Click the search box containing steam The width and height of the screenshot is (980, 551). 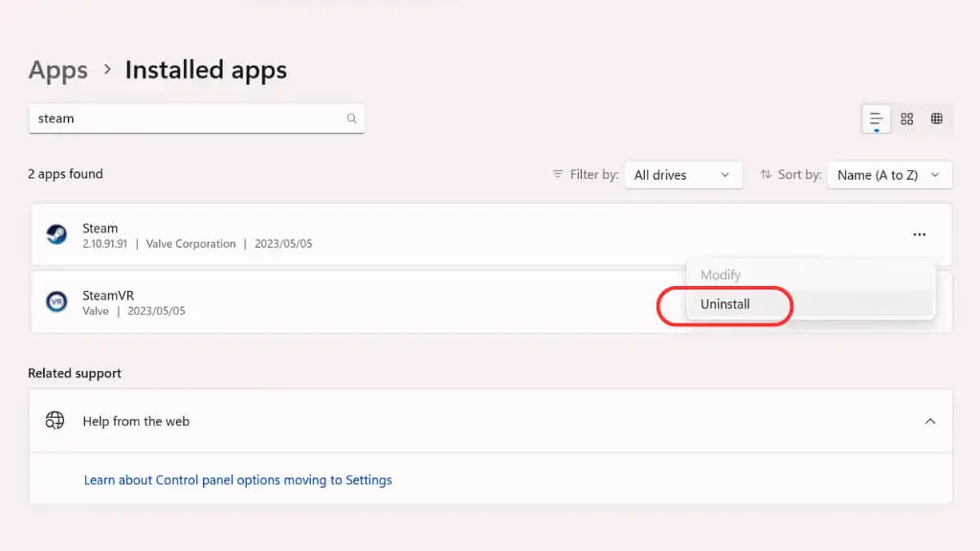tap(196, 119)
